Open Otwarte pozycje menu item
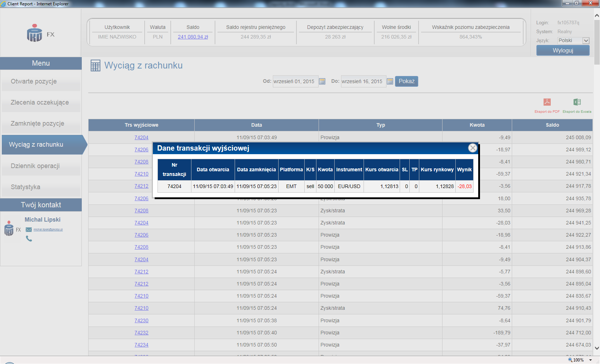Screen dimensions: 600x364 [41, 81]
